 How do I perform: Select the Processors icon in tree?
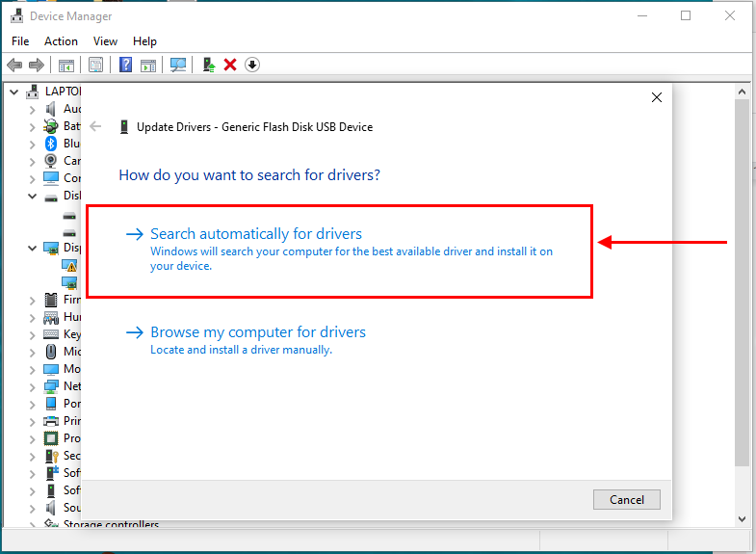click(x=51, y=438)
